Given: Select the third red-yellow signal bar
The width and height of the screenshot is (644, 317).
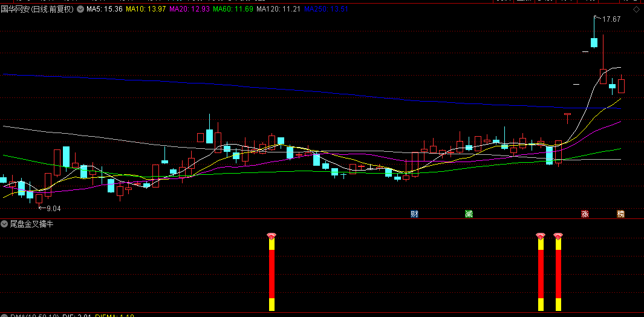Looking at the screenshot, I should [x=558, y=275].
